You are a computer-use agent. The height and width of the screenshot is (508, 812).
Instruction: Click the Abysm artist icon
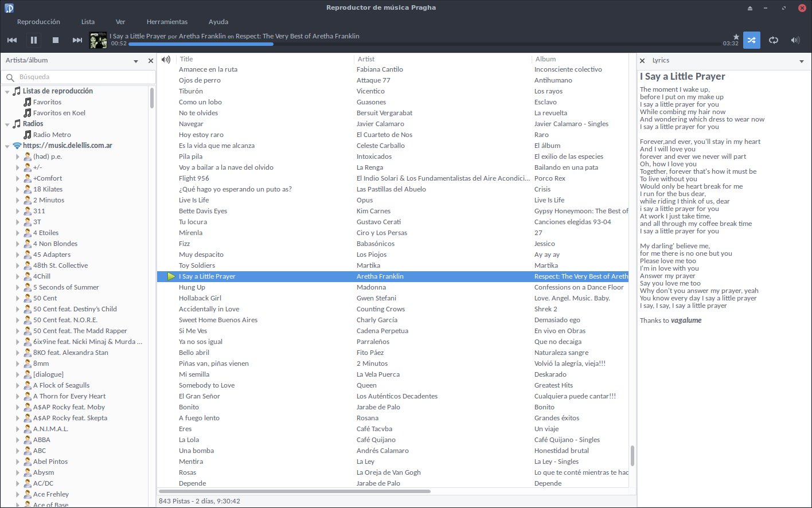(27, 472)
